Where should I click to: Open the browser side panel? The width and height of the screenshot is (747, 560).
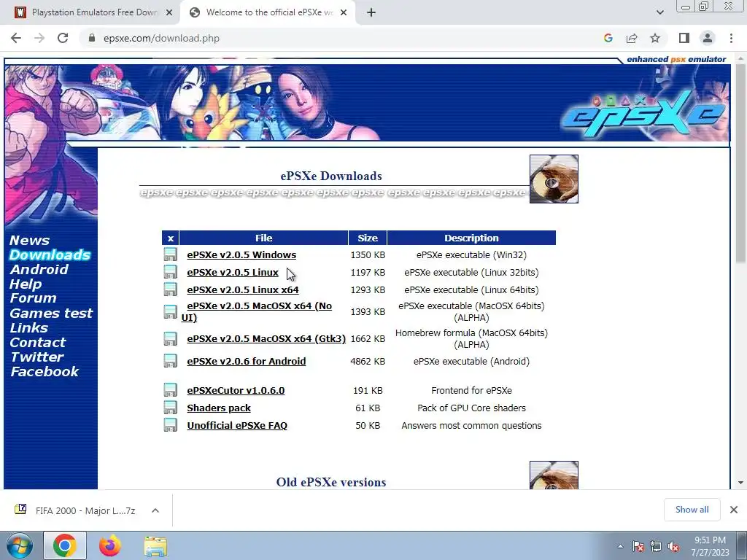(684, 38)
